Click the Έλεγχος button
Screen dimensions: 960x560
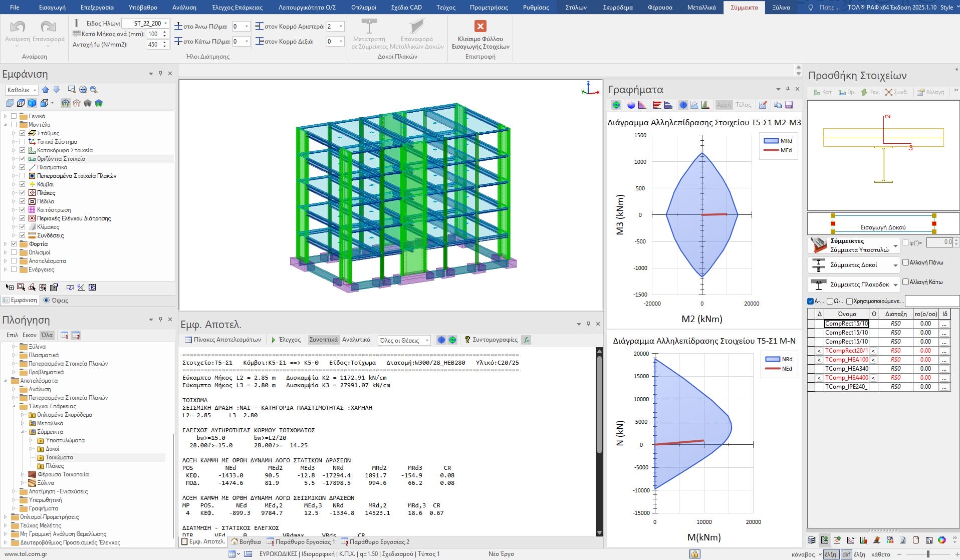(x=286, y=340)
